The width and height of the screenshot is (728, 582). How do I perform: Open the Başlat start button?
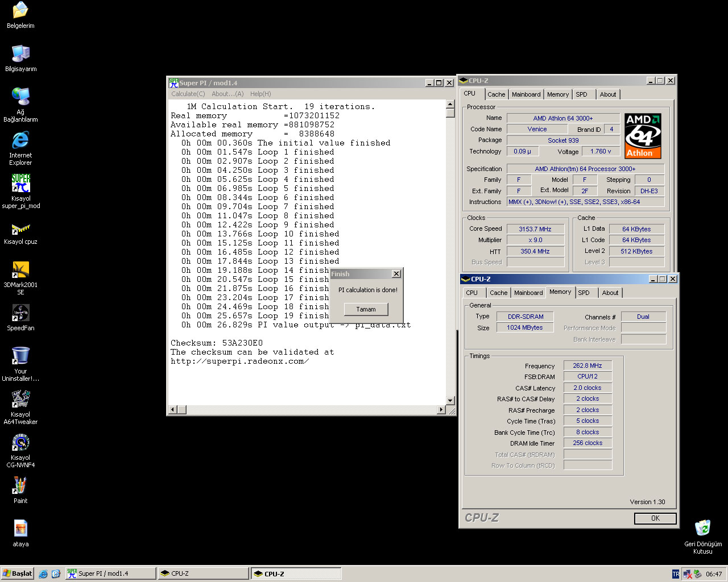pos(18,573)
